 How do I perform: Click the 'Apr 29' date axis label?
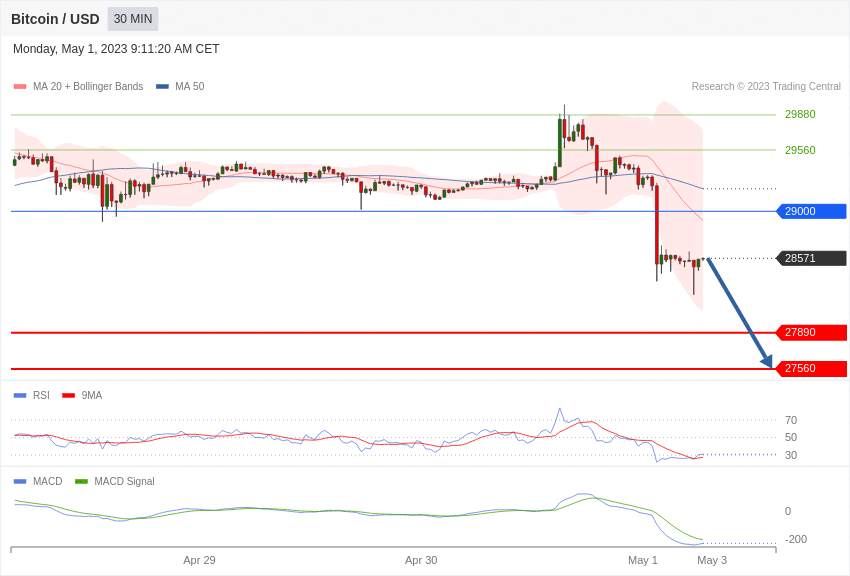click(x=199, y=560)
